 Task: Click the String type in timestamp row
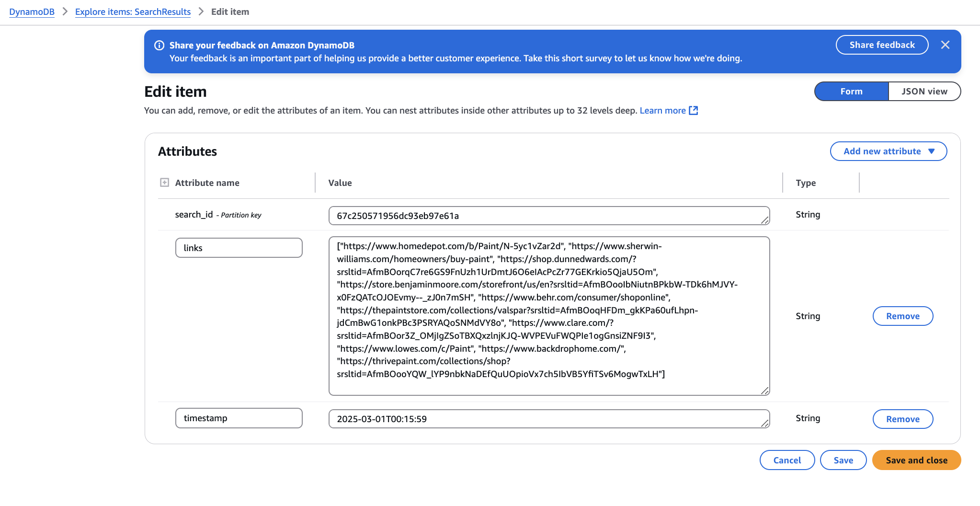coord(808,418)
